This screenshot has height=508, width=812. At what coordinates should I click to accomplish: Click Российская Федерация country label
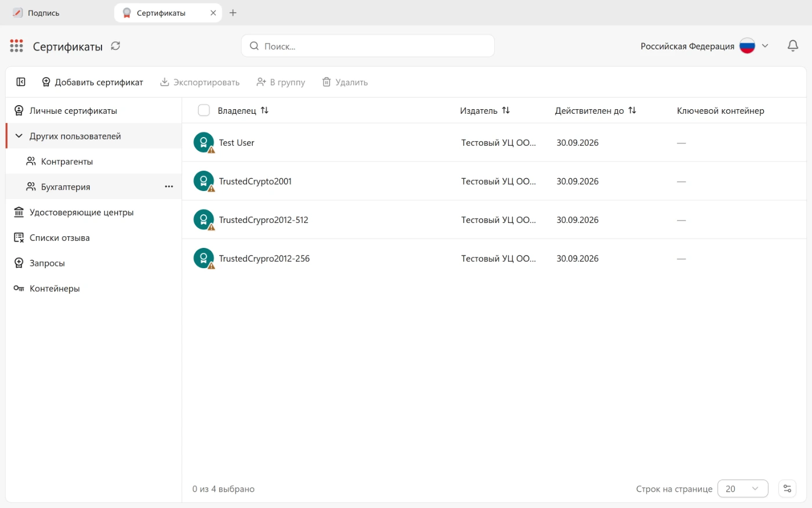click(687, 46)
